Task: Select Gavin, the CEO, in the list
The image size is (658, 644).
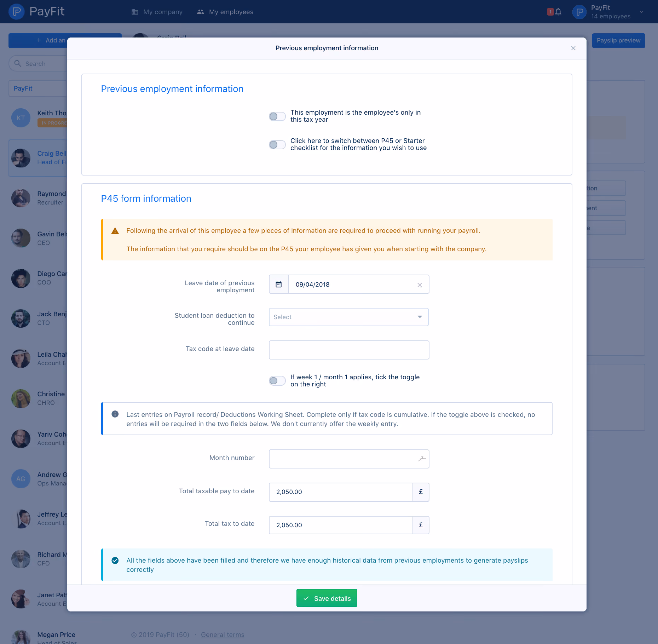Action: coord(38,238)
